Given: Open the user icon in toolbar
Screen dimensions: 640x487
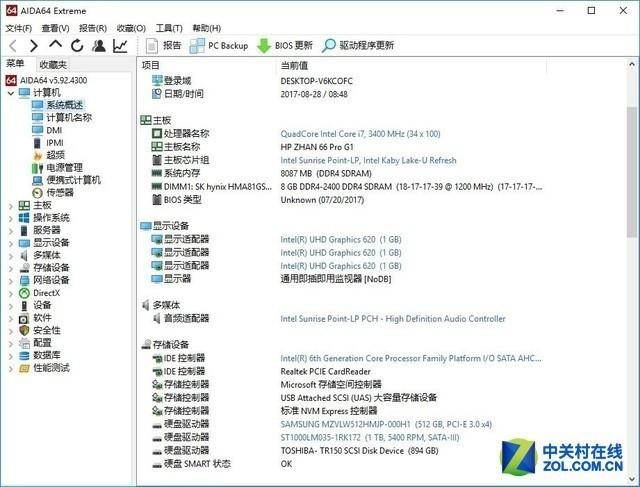Looking at the screenshot, I should 98,46.
